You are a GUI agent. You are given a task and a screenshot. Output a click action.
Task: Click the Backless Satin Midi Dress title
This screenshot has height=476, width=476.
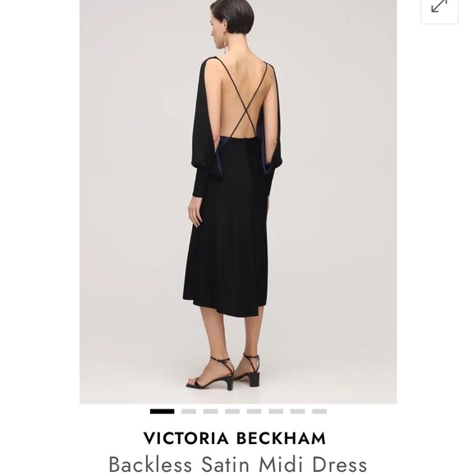238,465
